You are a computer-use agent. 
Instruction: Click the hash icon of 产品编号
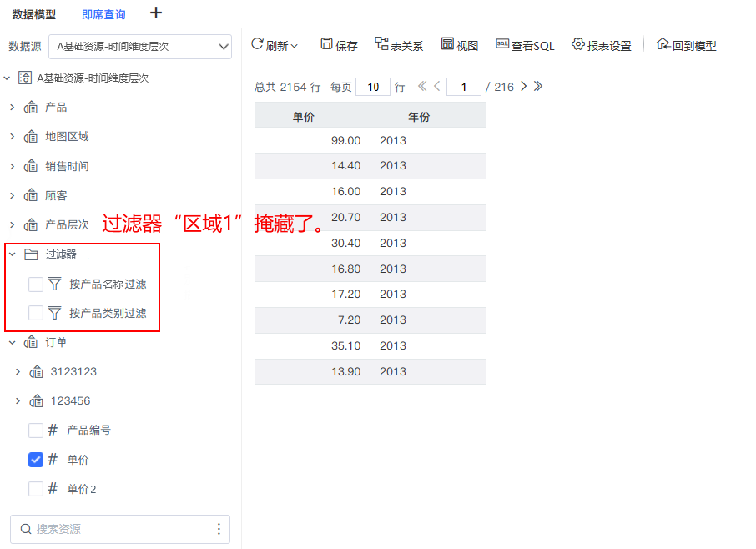click(x=53, y=430)
